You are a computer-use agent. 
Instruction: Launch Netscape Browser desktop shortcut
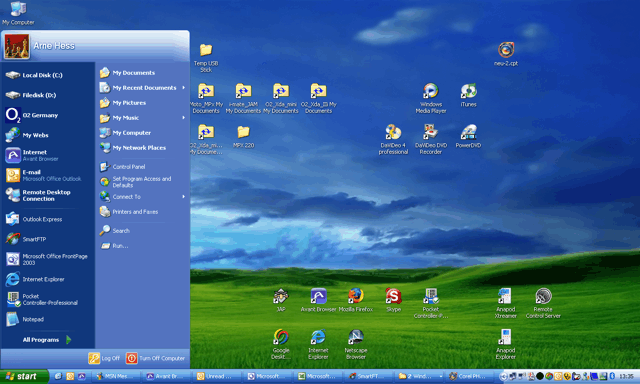[x=356, y=344]
